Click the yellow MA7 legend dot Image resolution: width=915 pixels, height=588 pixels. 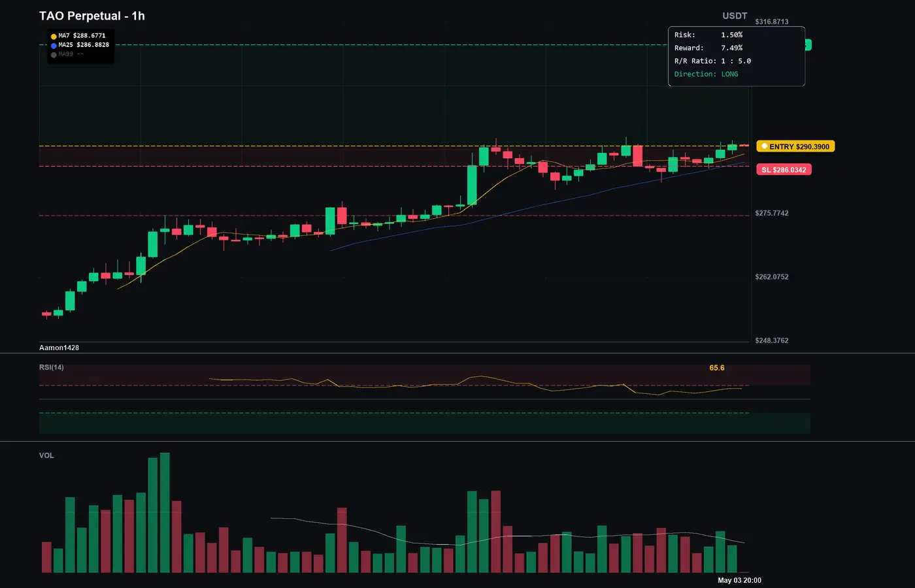tap(54, 37)
